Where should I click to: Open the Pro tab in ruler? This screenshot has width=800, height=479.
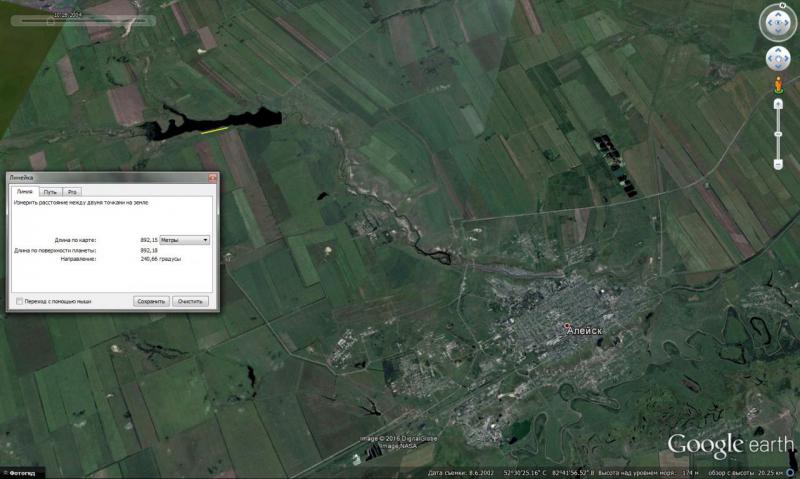point(73,191)
